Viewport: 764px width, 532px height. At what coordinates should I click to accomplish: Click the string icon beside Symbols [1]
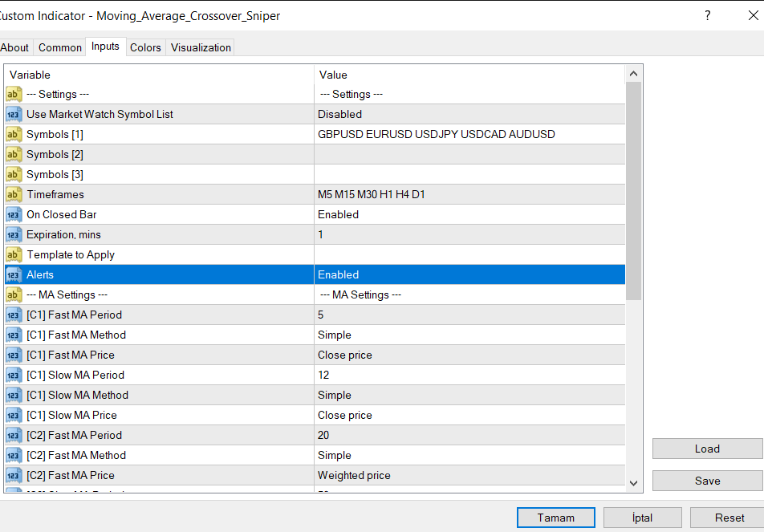[x=14, y=134]
